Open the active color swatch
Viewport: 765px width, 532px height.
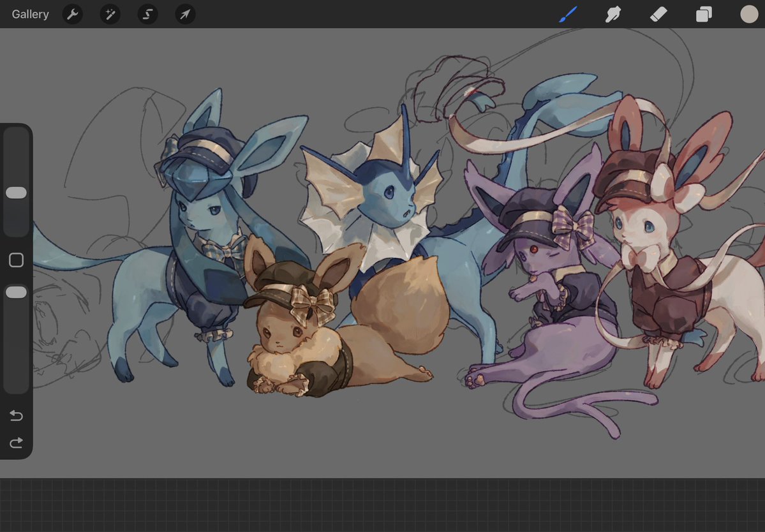(x=749, y=14)
